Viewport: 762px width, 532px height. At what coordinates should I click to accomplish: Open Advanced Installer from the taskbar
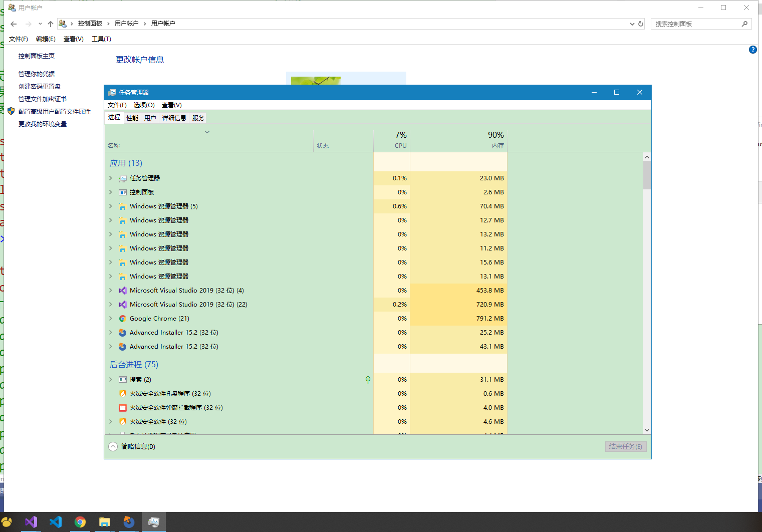pos(129,522)
